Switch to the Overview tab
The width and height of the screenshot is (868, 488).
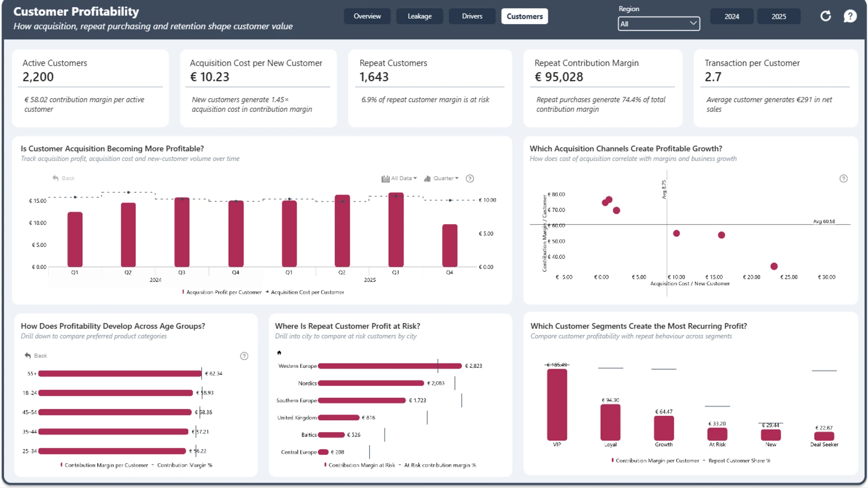(x=367, y=16)
